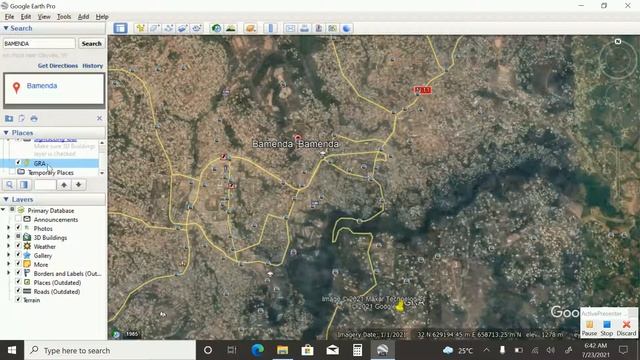
Task: Click the new folder icon under search results
Action: point(9,118)
